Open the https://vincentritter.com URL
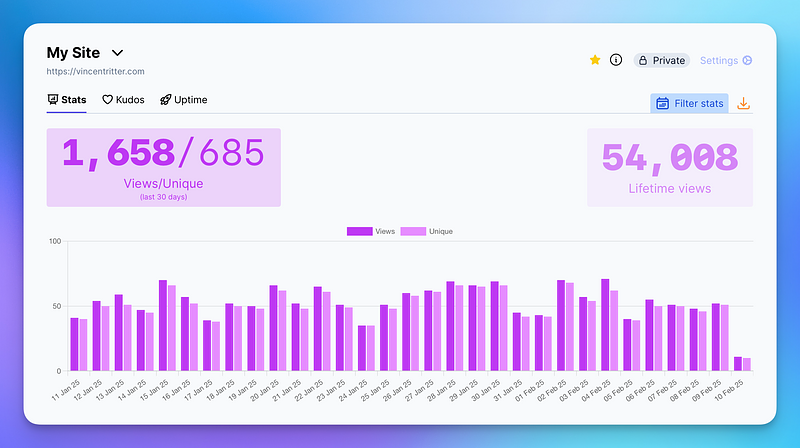 (x=95, y=71)
